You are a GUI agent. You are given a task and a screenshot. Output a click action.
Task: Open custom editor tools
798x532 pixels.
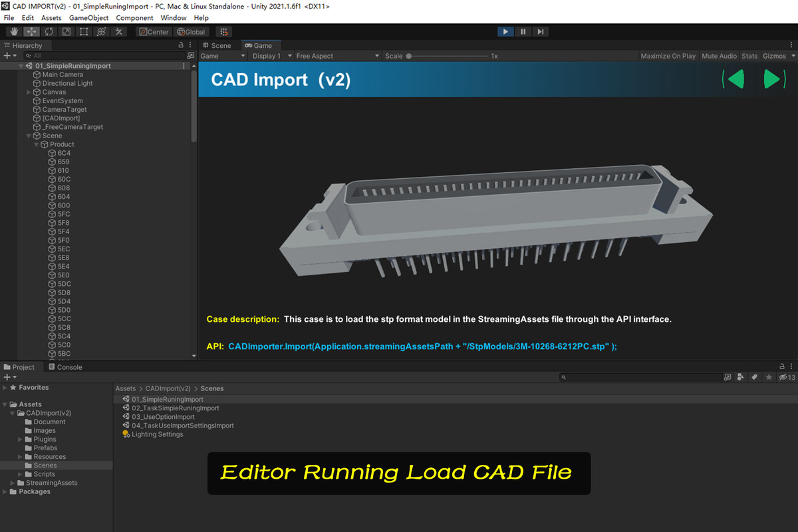point(118,31)
